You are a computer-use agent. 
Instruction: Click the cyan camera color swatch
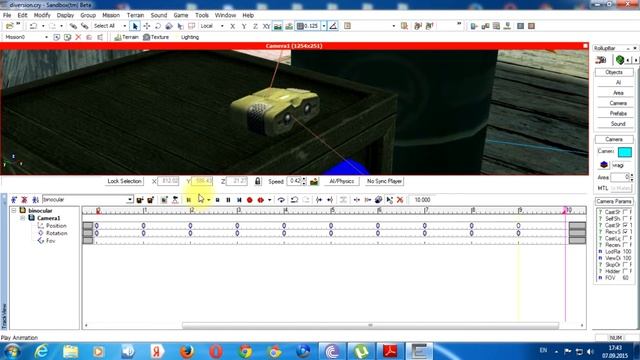pos(625,152)
